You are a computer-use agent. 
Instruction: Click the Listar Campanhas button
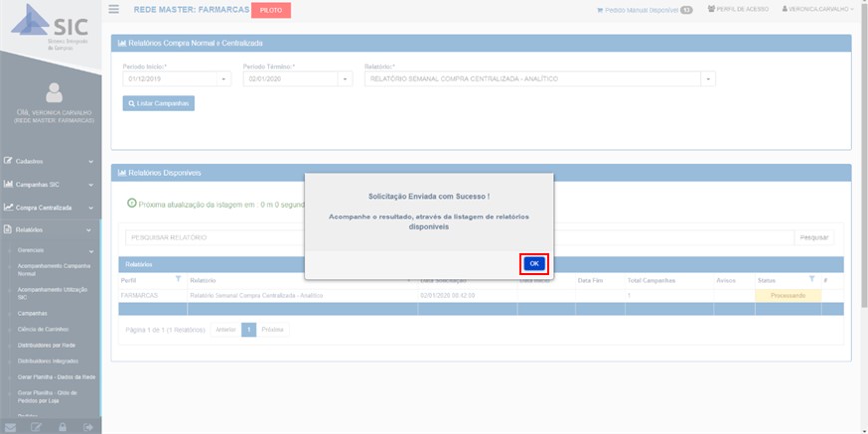[158, 103]
